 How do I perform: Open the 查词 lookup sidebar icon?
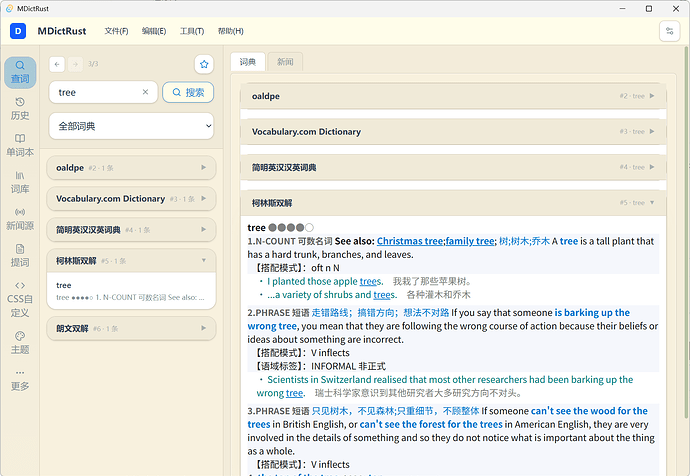(x=20, y=73)
